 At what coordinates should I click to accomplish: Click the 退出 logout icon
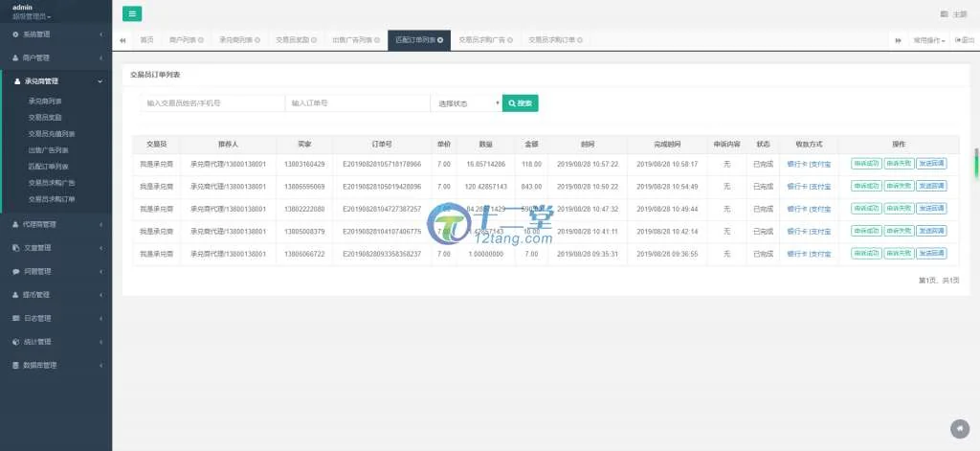pos(956,40)
